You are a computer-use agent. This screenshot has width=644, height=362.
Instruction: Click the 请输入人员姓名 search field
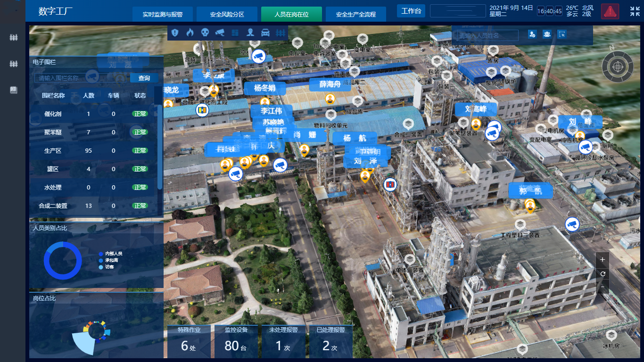point(485,35)
